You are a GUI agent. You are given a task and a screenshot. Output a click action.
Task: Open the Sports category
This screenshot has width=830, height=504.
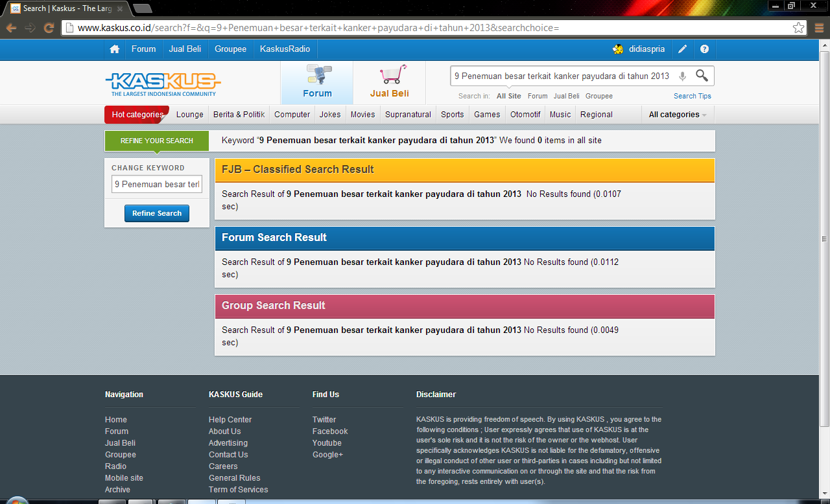(452, 115)
